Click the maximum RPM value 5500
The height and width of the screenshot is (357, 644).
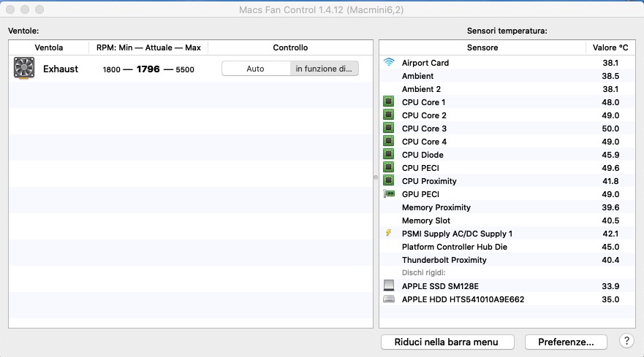(185, 69)
